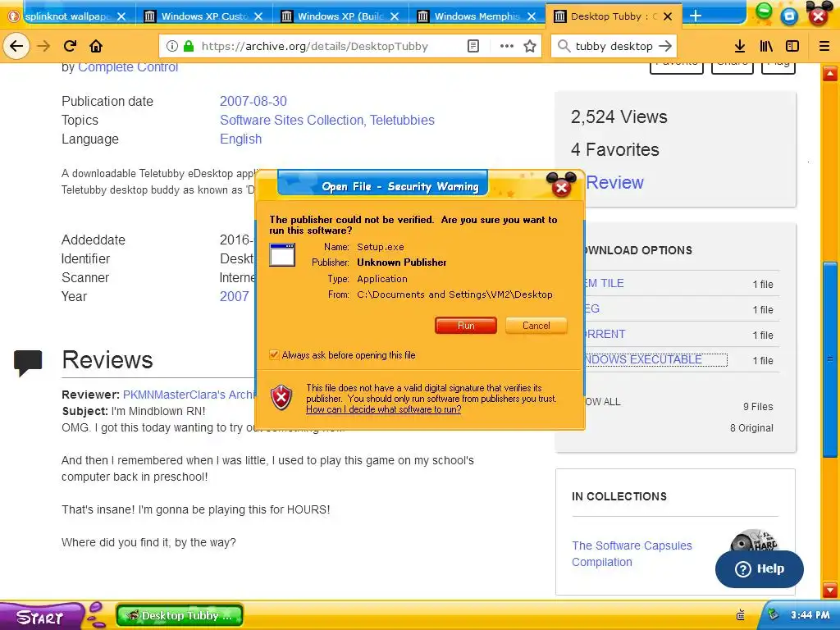
Task: Open the Start menu
Action: [40, 617]
